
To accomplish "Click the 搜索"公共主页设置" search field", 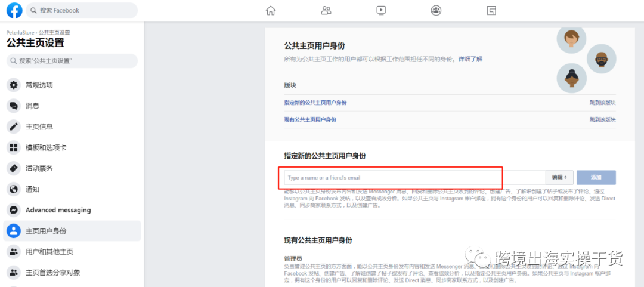I will click(72, 61).
